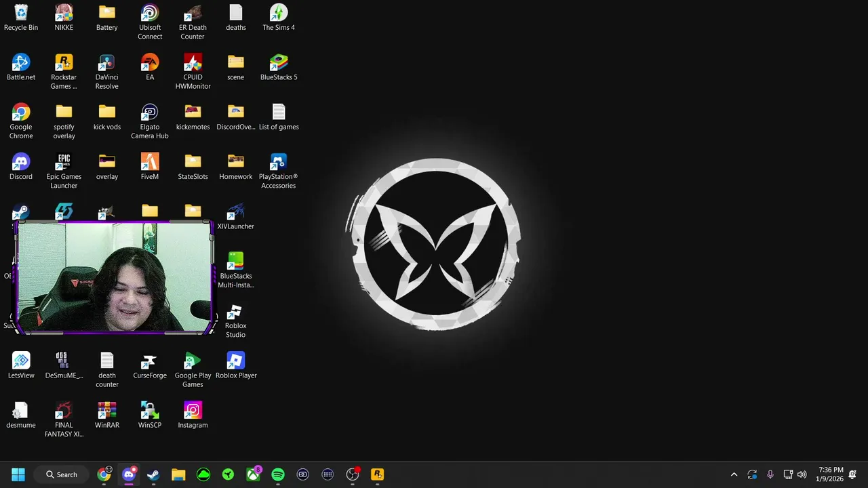The width and height of the screenshot is (868, 488).
Task: Select the StateSlots folder
Action: [193, 167]
